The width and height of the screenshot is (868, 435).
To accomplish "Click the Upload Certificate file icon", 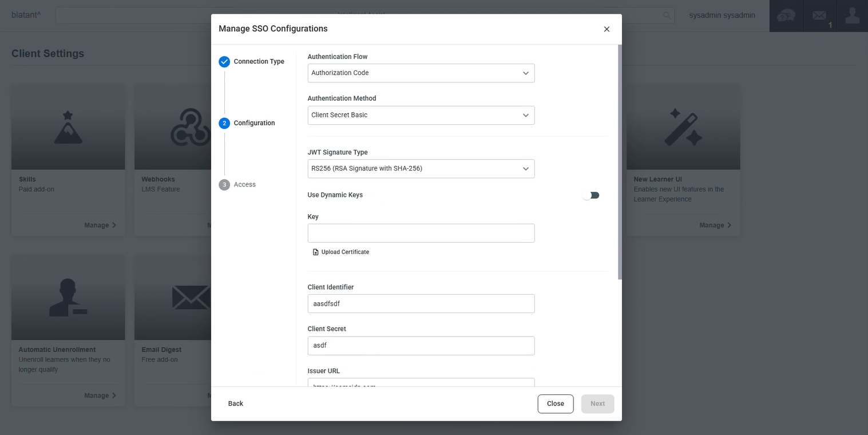I will 315,252.
